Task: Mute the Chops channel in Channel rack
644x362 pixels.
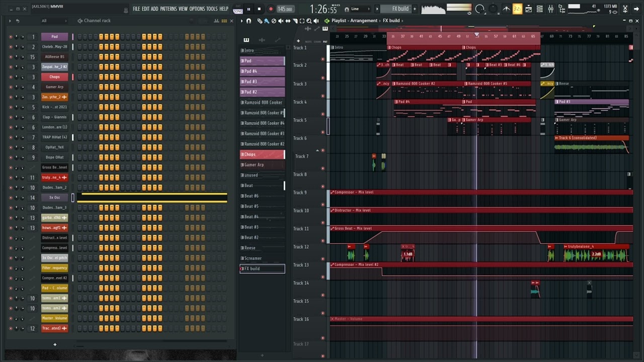Action: (11, 77)
